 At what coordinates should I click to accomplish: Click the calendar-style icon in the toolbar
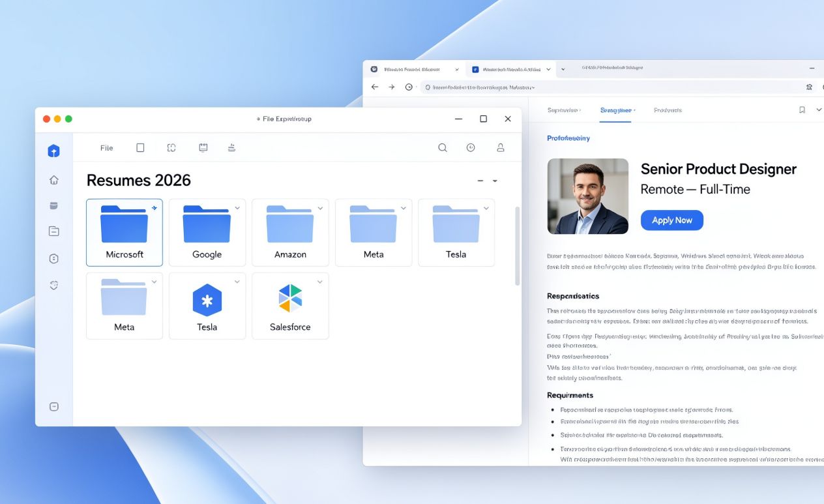(x=203, y=148)
